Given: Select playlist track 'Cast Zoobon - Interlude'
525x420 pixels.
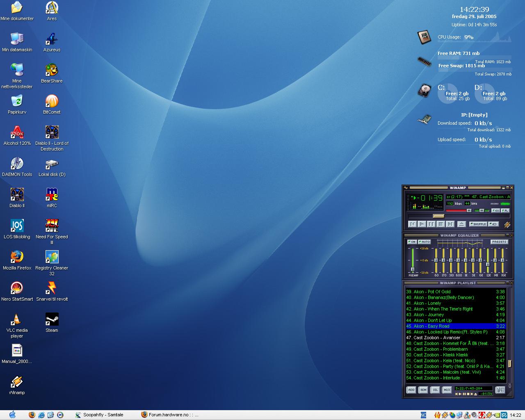Looking at the screenshot, I should [455, 378].
